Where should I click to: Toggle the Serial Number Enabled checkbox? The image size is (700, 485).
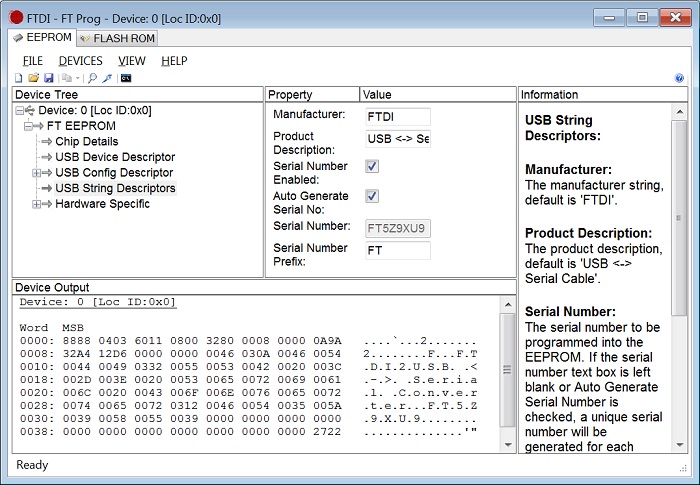372,166
